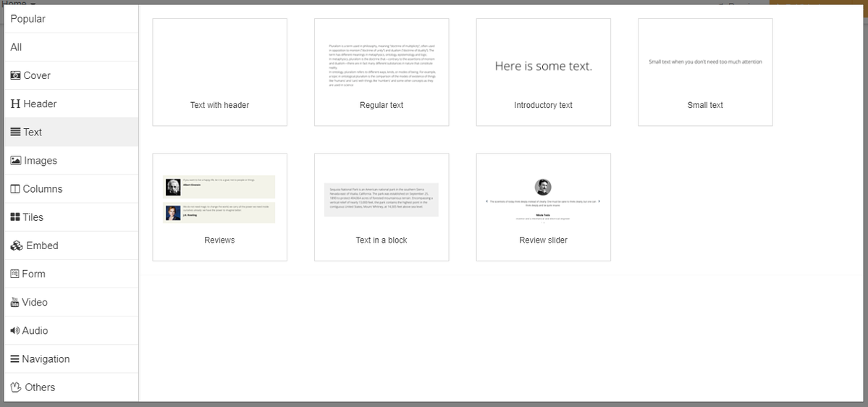Select the Review slider block
Viewport: 868px width, 407px height.
tap(543, 207)
